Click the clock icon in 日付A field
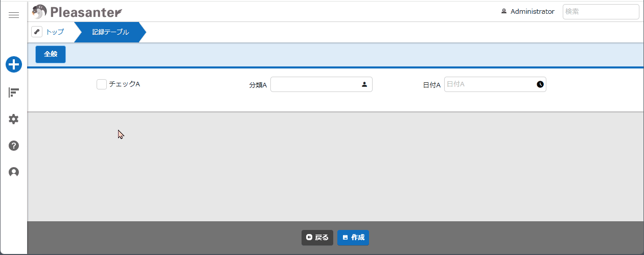Image resolution: width=644 pixels, height=255 pixels. [x=540, y=84]
